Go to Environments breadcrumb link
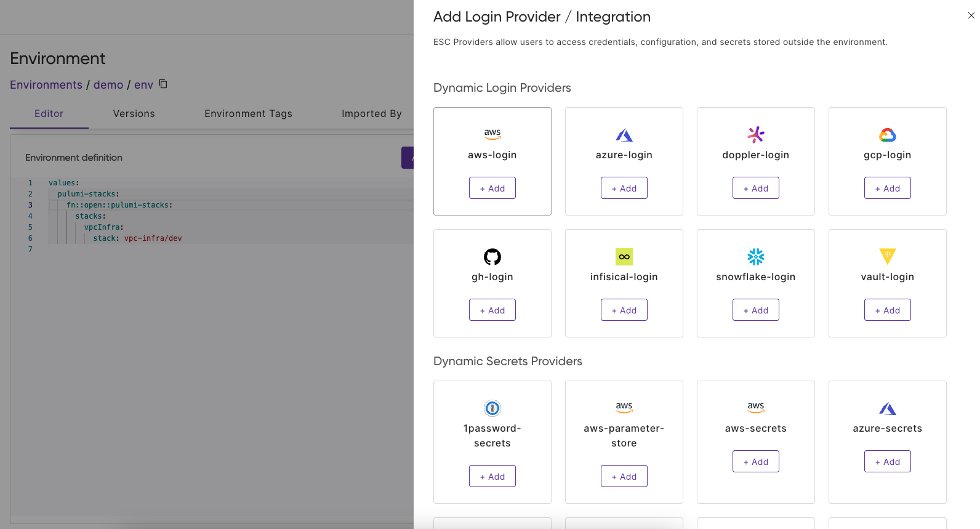This screenshot has width=980, height=529. click(x=46, y=85)
